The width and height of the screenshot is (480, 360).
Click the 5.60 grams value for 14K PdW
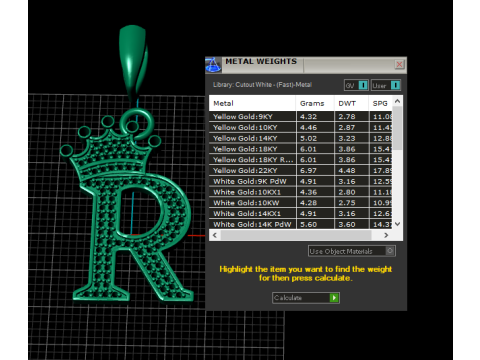point(308,224)
